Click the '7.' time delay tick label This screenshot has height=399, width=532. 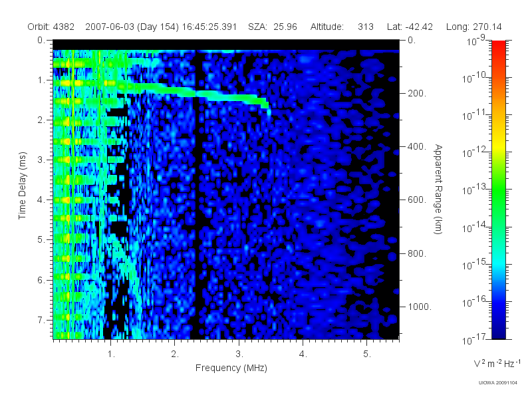pyautogui.click(x=41, y=320)
